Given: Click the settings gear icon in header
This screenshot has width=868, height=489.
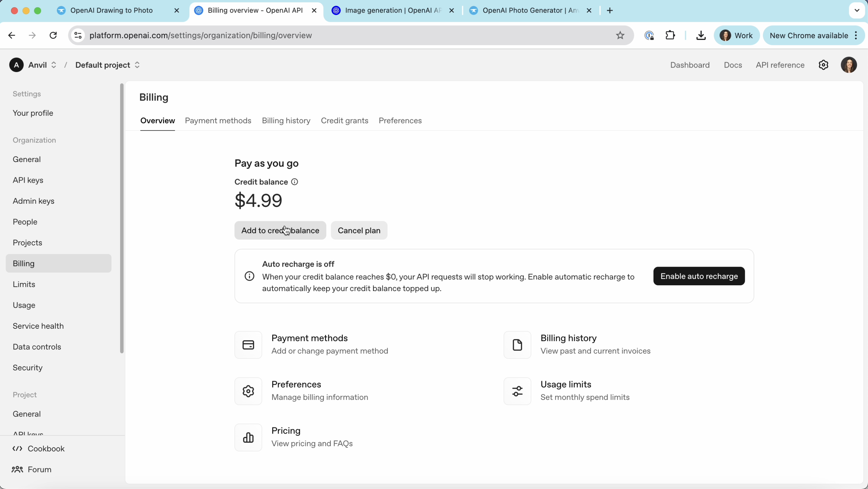Looking at the screenshot, I should (x=823, y=65).
